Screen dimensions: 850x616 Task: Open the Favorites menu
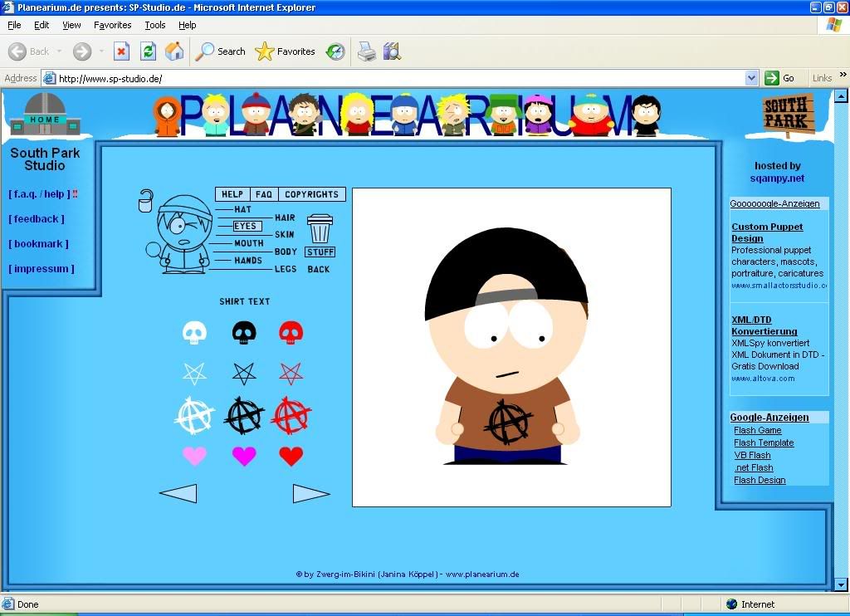click(113, 25)
